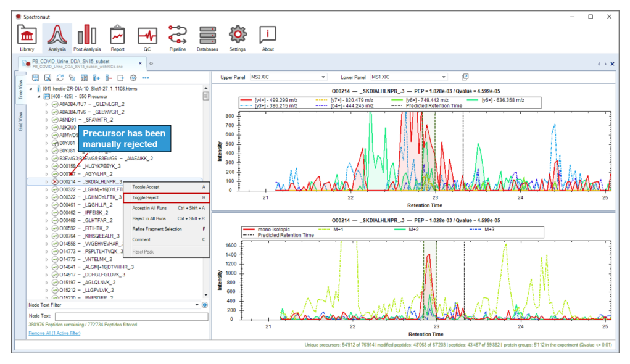Click the window grid icon for [400 - 425]
The image size is (630, 364).
pyautogui.click(x=47, y=96)
